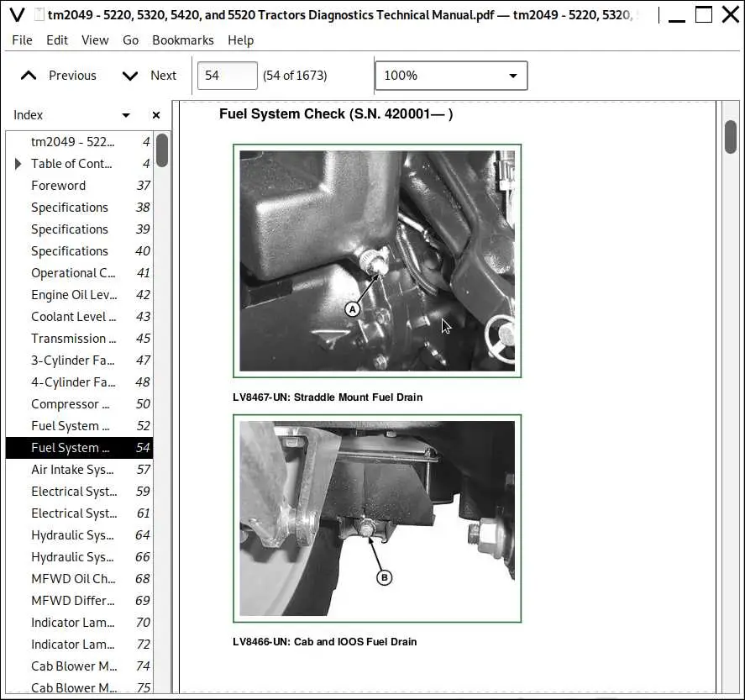Select the 4-Cylinder Fa... index entry
Screen dimensions: 745x700
[79, 382]
